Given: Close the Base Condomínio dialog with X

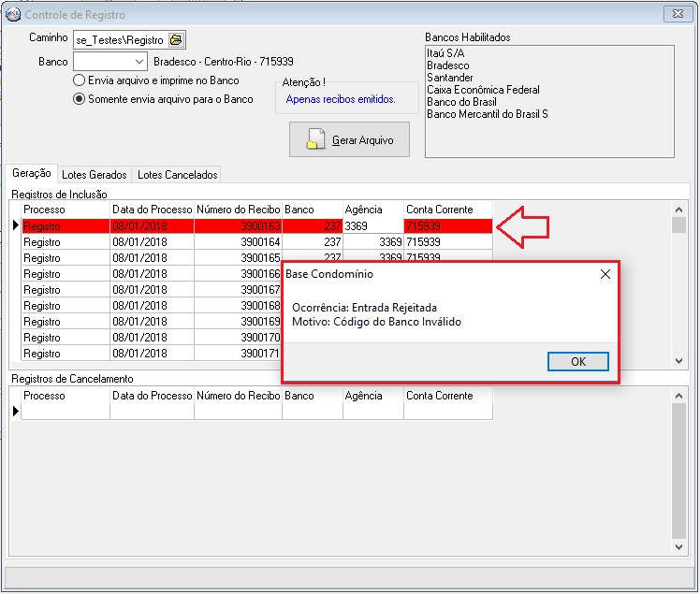Looking at the screenshot, I should (605, 274).
